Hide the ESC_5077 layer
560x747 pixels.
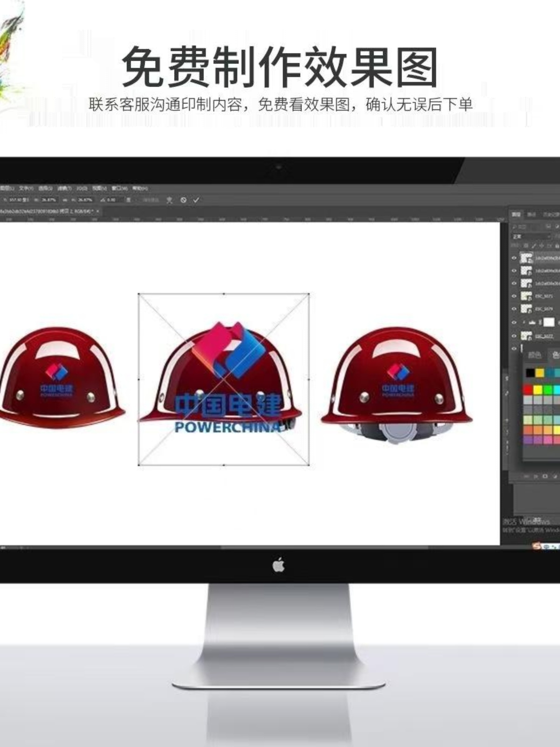(x=514, y=336)
